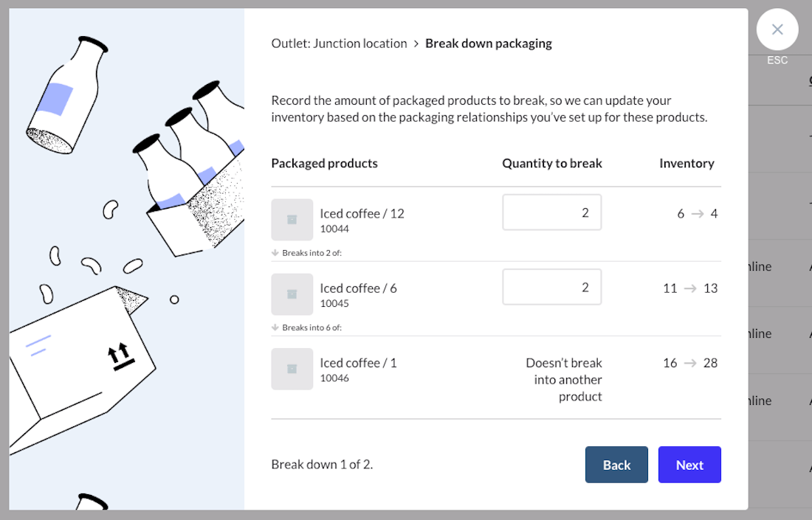The height and width of the screenshot is (520, 812).
Task: Click the Quantity to break column header
Action: coord(552,164)
